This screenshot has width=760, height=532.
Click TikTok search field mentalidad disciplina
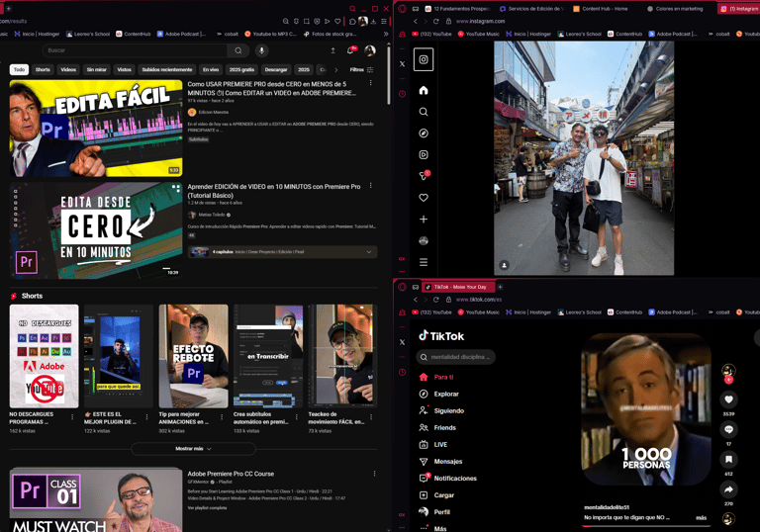[x=455, y=357]
